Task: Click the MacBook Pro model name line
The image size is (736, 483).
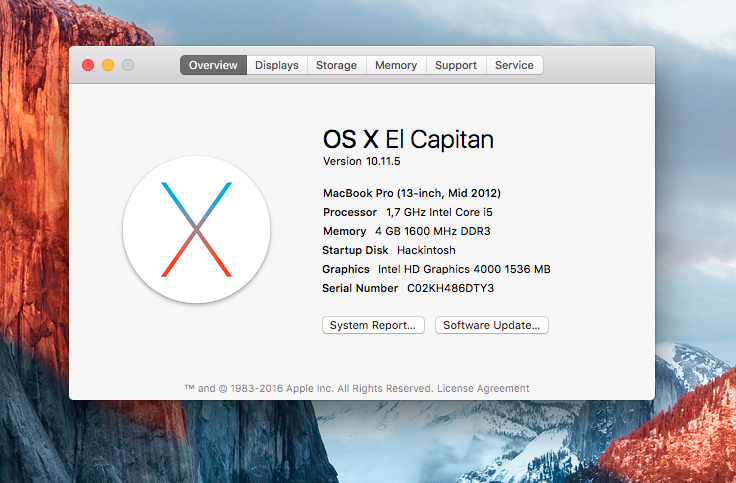Action: tap(411, 192)
